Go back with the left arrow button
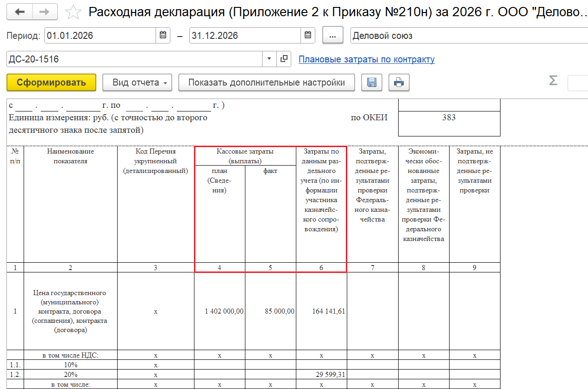Screen dimensions: 588x389 click(x=19, y=12)
